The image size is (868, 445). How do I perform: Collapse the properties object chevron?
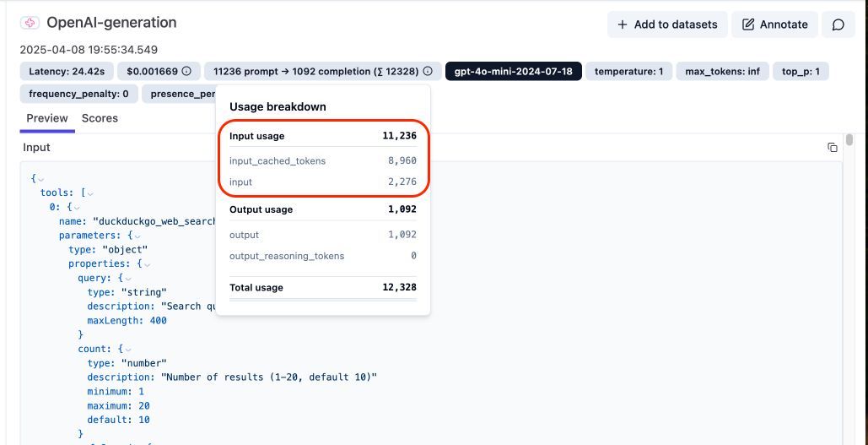[147, 263]
